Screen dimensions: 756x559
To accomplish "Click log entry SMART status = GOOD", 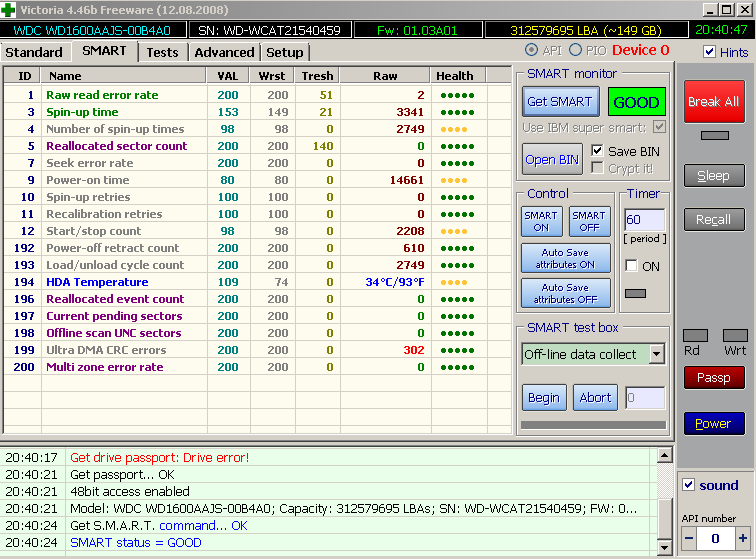I will [x=136, y=543].
